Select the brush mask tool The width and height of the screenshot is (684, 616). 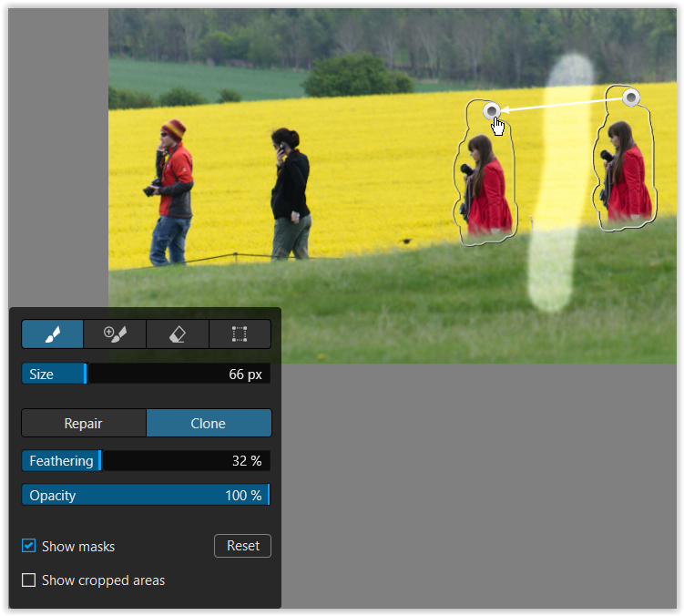(x=52, y=334)
